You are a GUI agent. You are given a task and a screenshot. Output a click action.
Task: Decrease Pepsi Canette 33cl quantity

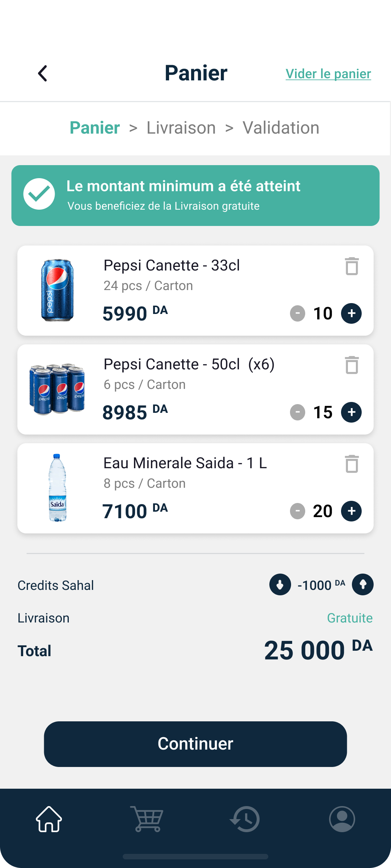[298, 313]
